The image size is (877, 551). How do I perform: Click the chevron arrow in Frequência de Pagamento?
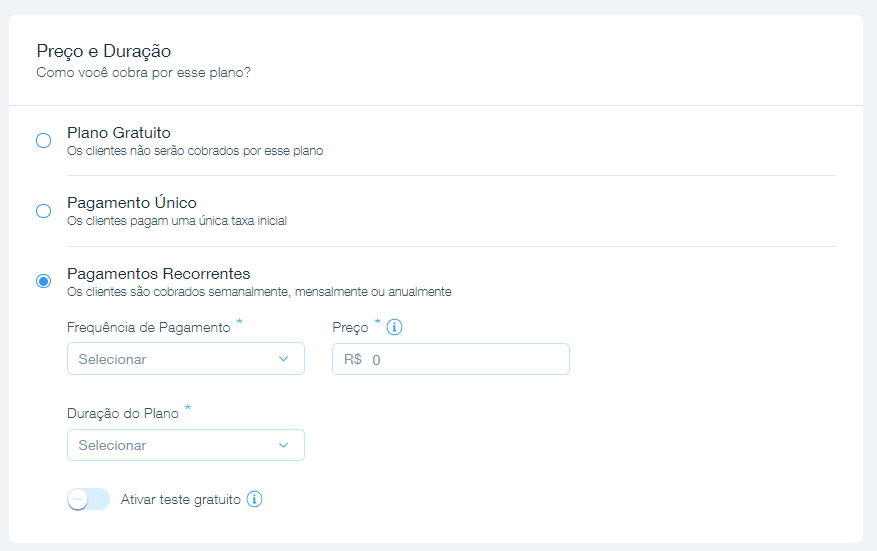click(284, 359)
